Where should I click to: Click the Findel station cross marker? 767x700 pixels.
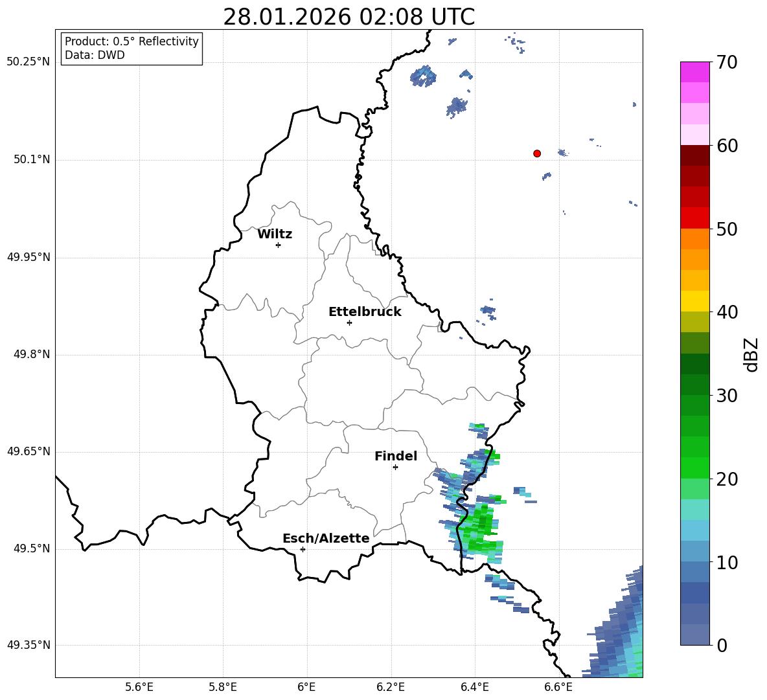point(395,468)
